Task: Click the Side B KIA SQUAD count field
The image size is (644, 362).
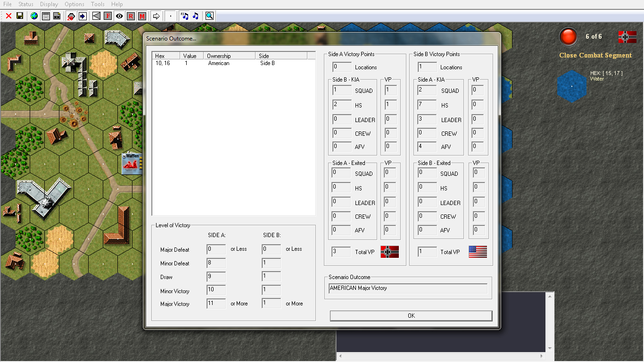Action: tap(342, 90)
